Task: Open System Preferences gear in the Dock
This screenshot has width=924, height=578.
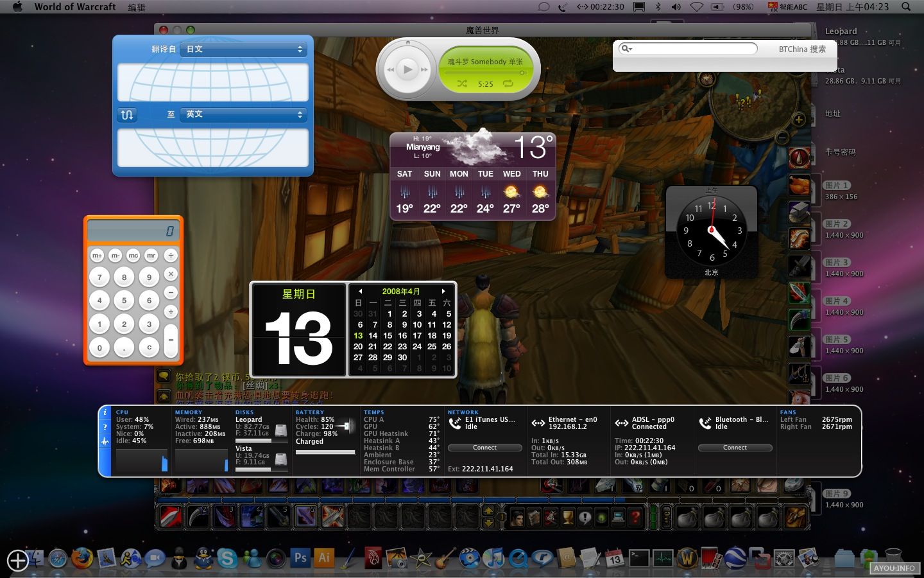Action: (784, 558)
